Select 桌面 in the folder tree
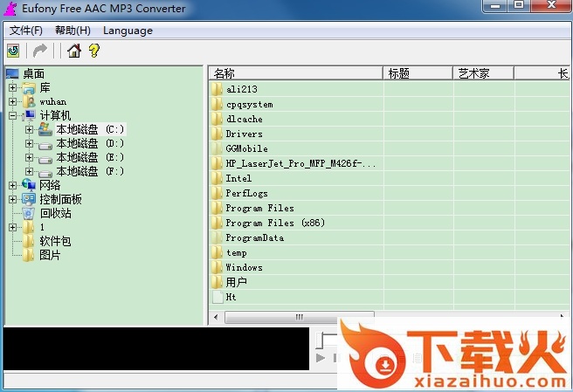573x392 pixels. pyautogui.click(x=33, y=74)
